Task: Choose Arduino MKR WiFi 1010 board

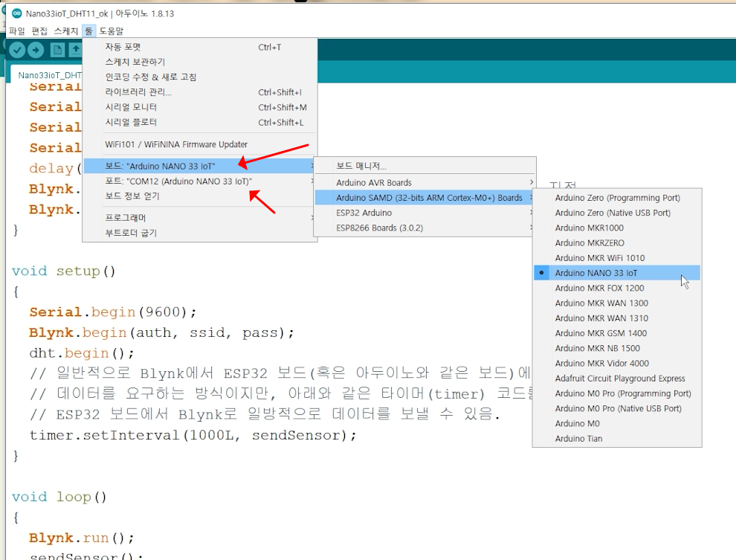Action: tap(617, 258)
